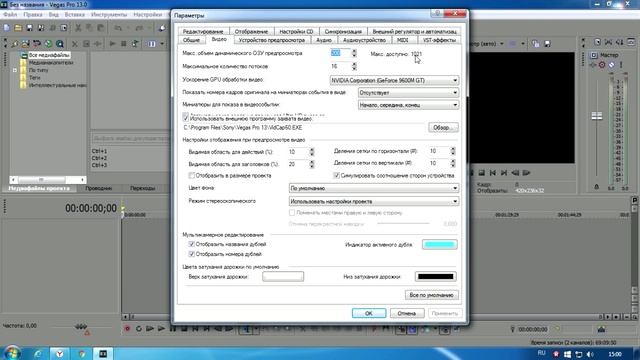Click the track fade top color swatch

pyautogui.click(x=283, y=276)
